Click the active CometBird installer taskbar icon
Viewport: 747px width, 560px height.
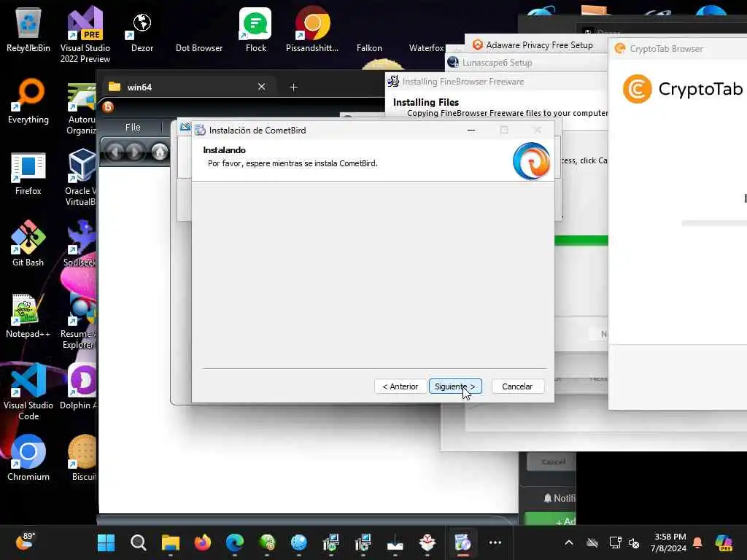tap(462, 542)
